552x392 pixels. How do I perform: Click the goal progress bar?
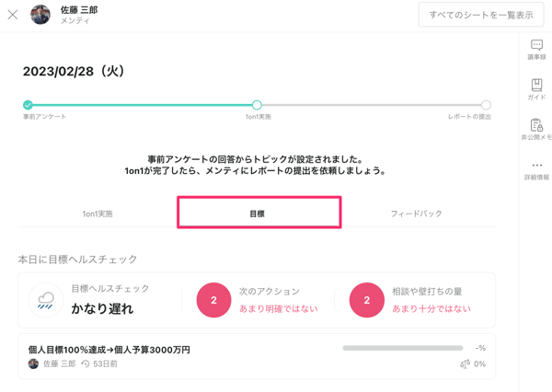click(402, 349)
